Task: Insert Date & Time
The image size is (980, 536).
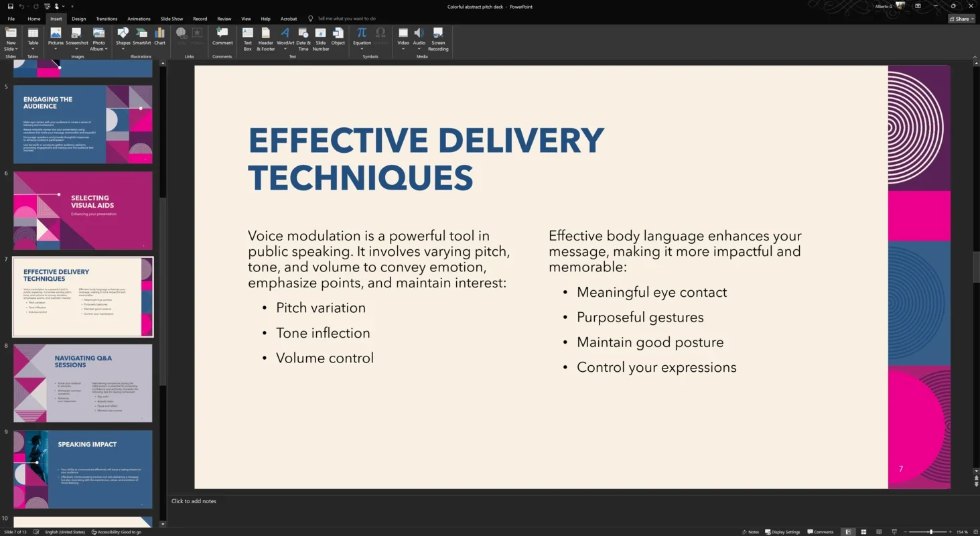Action: click(x=303, y=39)
